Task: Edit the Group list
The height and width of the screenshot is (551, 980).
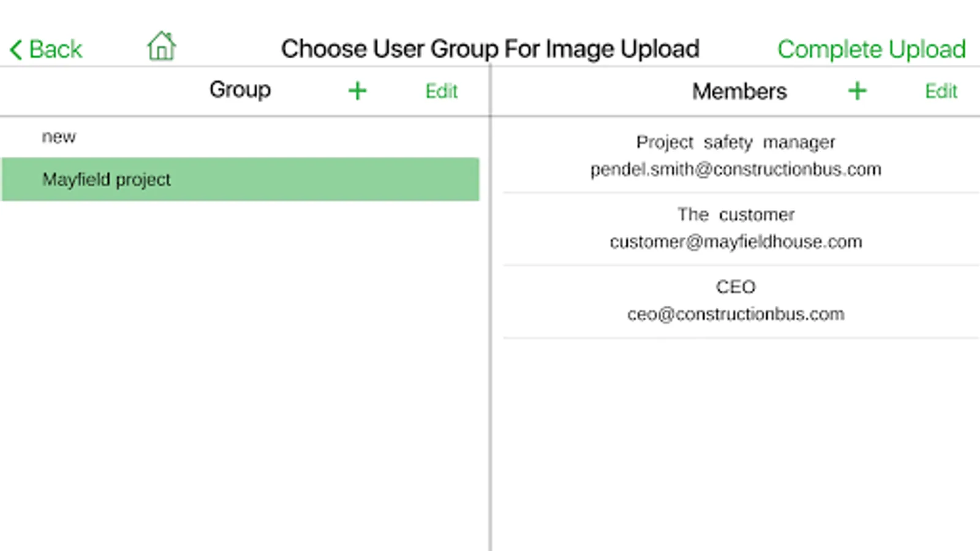Action: tap(441, 91)
